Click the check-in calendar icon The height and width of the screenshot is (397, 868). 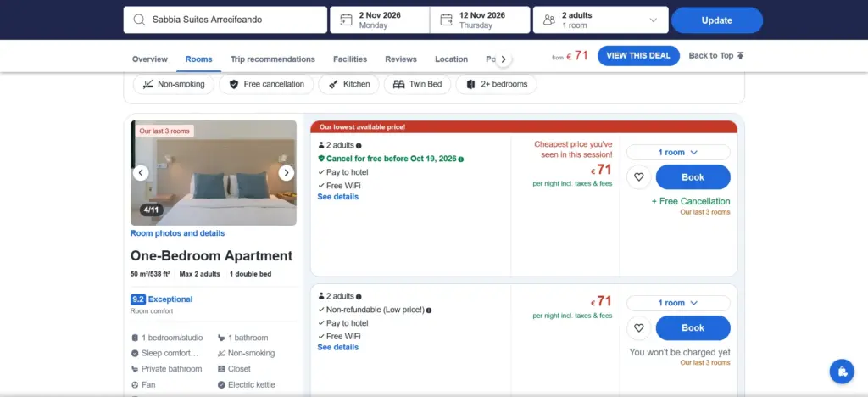[x=346, y=20]
